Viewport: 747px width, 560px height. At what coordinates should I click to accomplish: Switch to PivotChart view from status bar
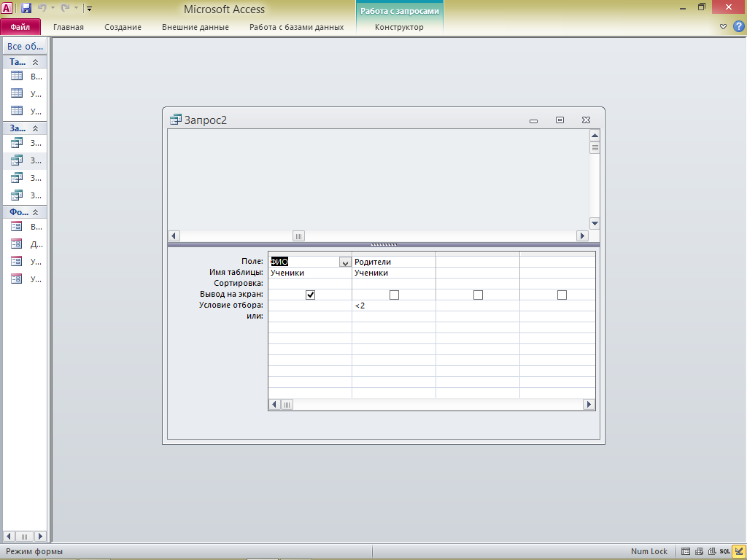(712, 551)
